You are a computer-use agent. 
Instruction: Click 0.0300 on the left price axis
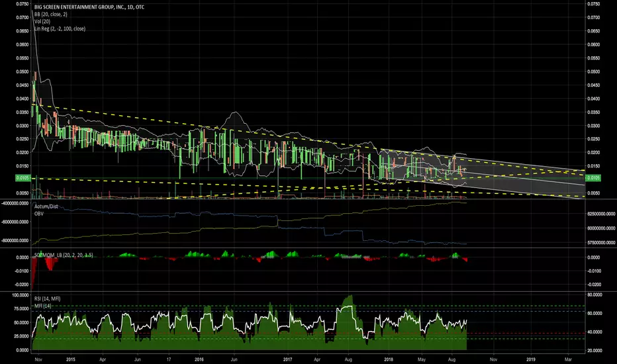23,126
